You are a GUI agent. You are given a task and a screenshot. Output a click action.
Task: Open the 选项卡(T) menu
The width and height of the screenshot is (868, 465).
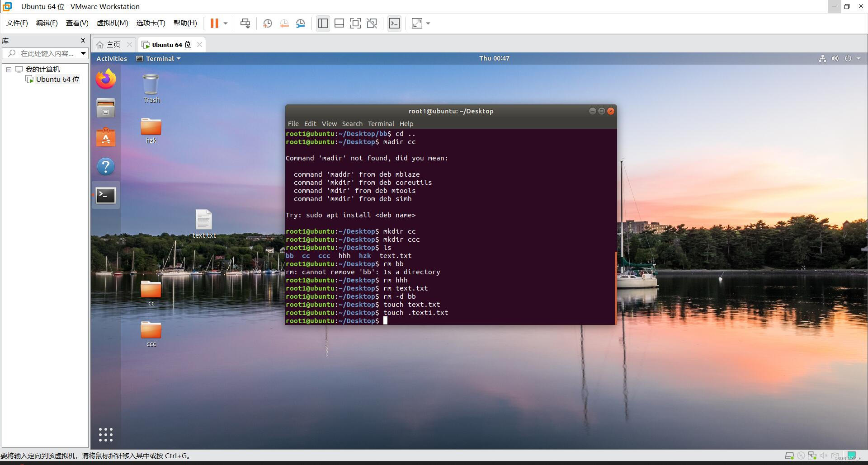151,23
